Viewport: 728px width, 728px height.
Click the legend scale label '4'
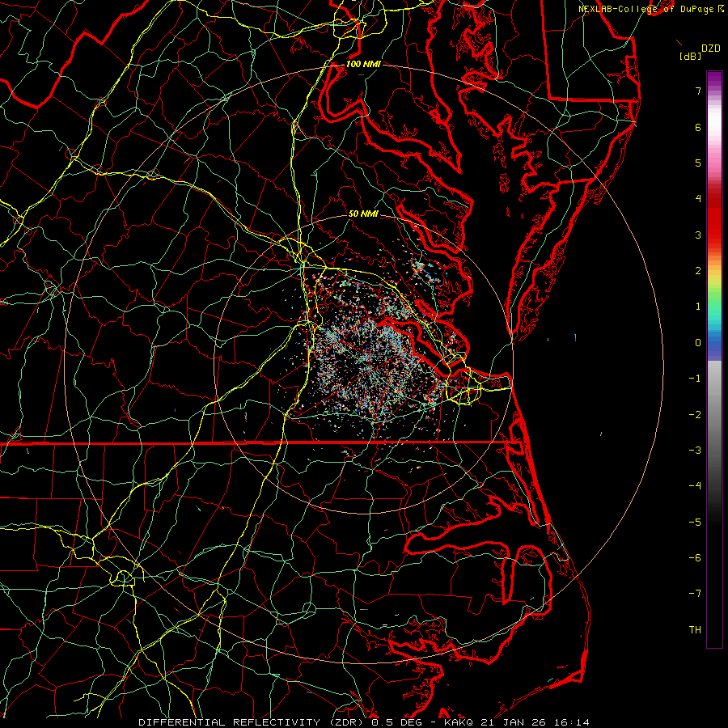coord(698,199)
